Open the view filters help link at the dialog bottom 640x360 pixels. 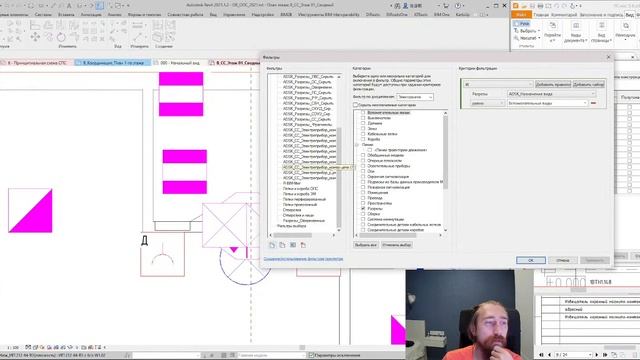(303, 259)
